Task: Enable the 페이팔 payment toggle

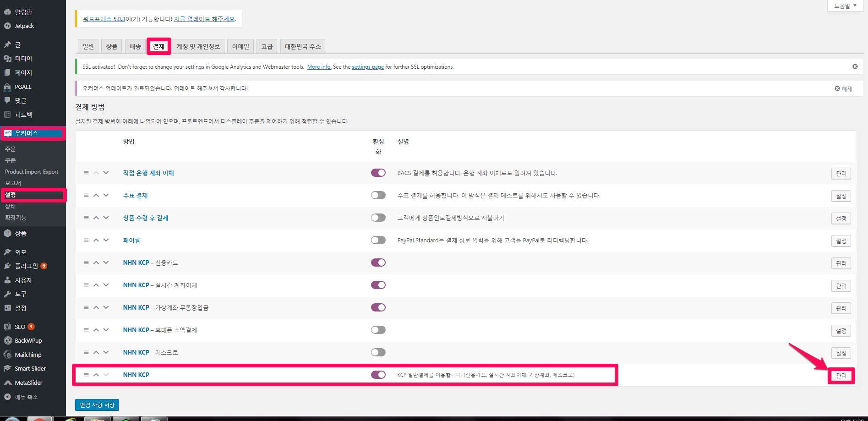Action: click(378, 240)
